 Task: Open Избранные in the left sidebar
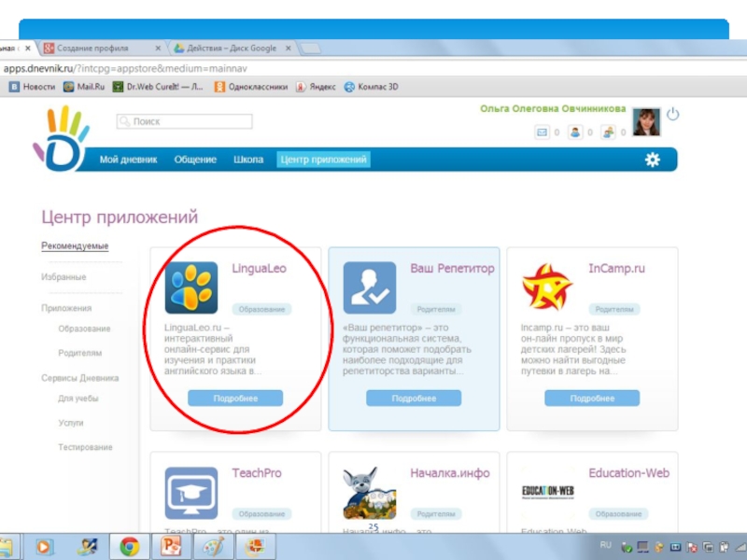click(x=63, y=277)
